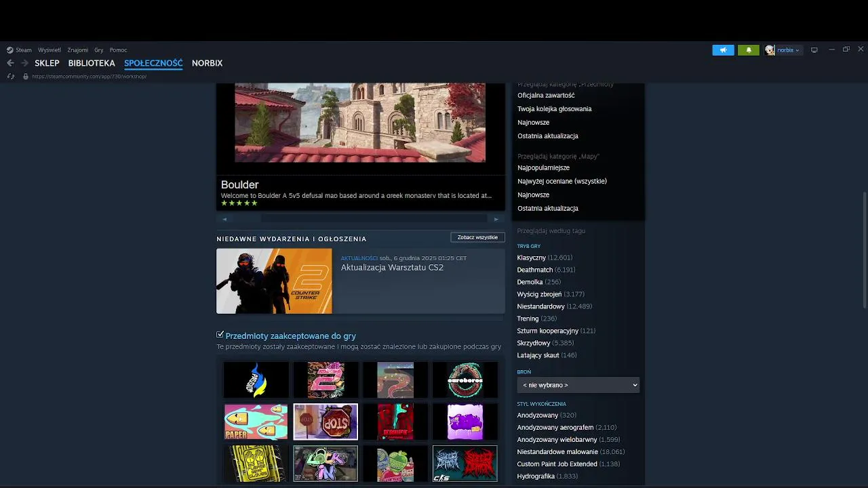Click the back navigation arrow

click(10, 63)
